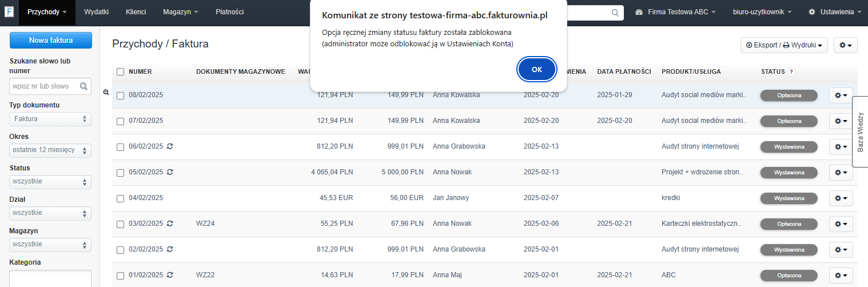Open gear menu for invoice 01/02/2025
868x287 pixels.
click(841, 276)
